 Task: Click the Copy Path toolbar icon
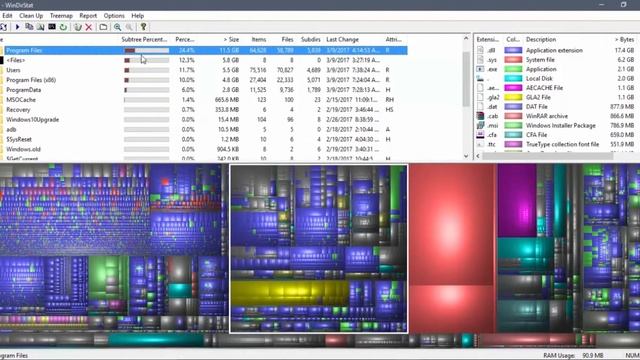pos(29,27)
